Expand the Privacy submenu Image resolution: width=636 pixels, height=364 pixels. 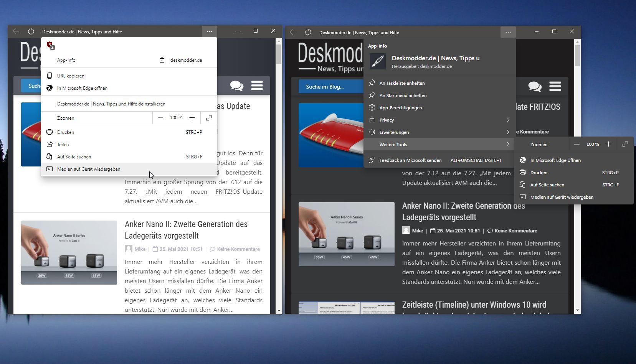pyautogui.click(x=439, y=120)
